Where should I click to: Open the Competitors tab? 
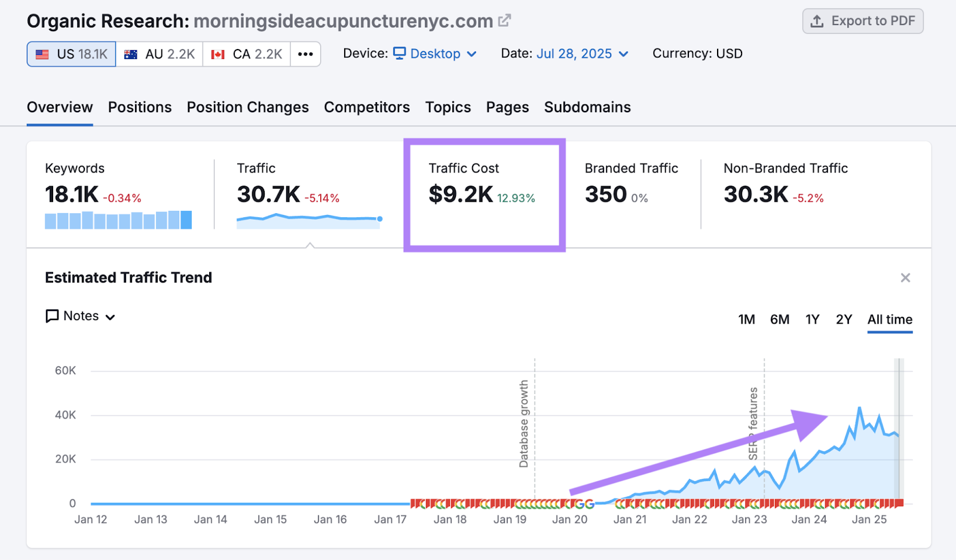point(367,107)
